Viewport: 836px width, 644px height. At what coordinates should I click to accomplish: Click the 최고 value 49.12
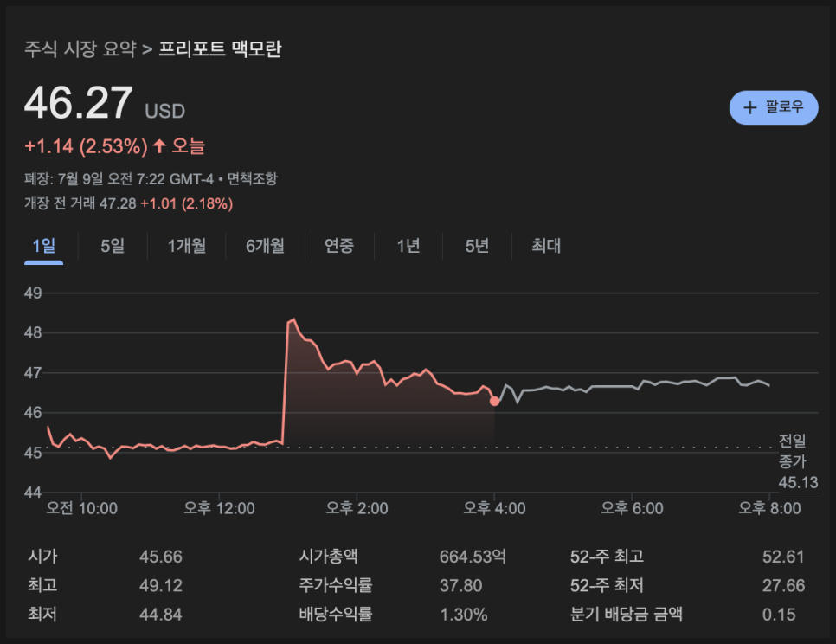click(160, 586)
